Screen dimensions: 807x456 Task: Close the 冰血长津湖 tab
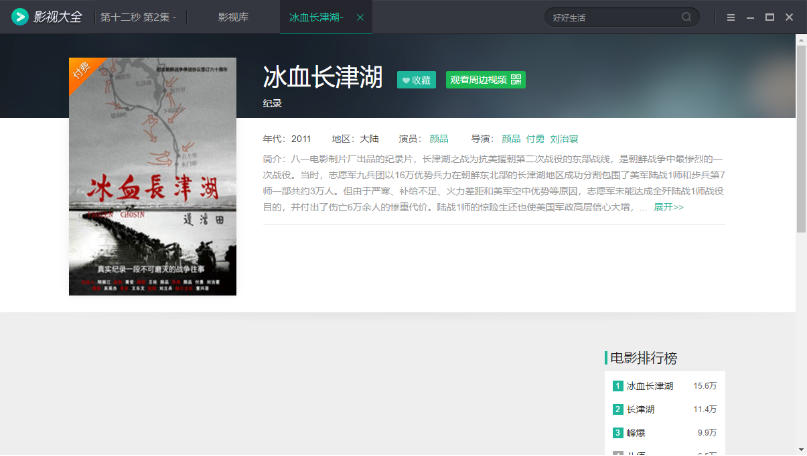pyautogui.click(x=360, y=17)
